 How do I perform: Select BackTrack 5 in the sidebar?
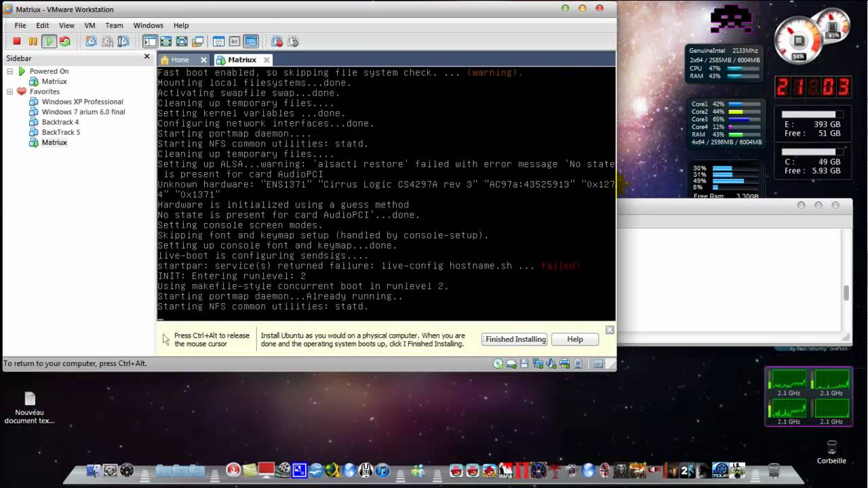(60, 132)
